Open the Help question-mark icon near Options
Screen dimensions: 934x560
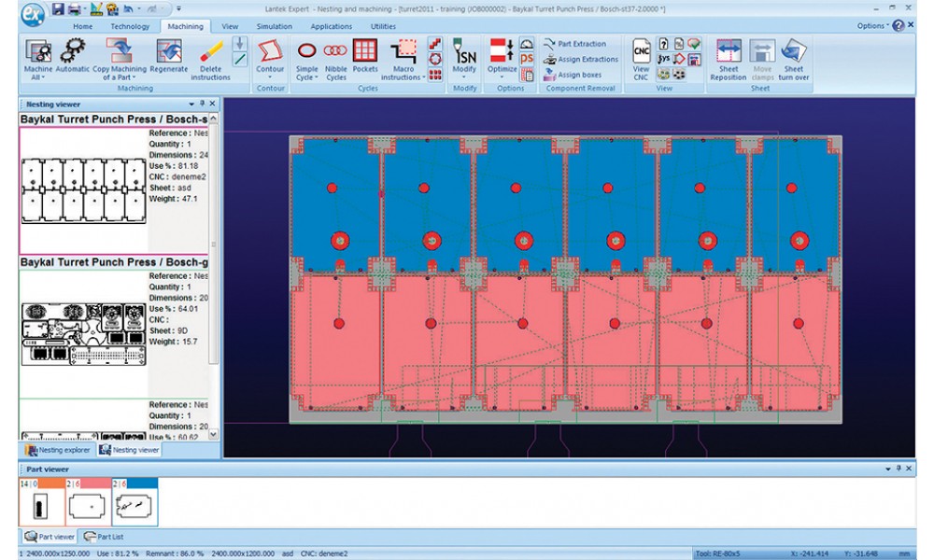899,25
